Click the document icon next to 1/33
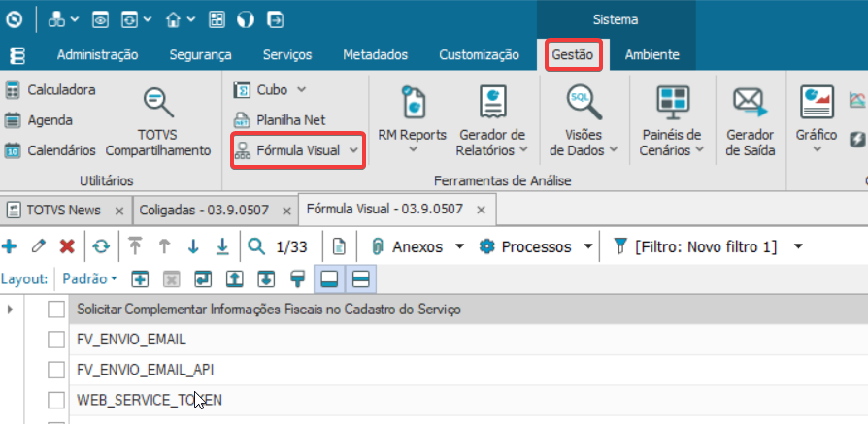This screenshot has width=868, height=424. point(339,246)
